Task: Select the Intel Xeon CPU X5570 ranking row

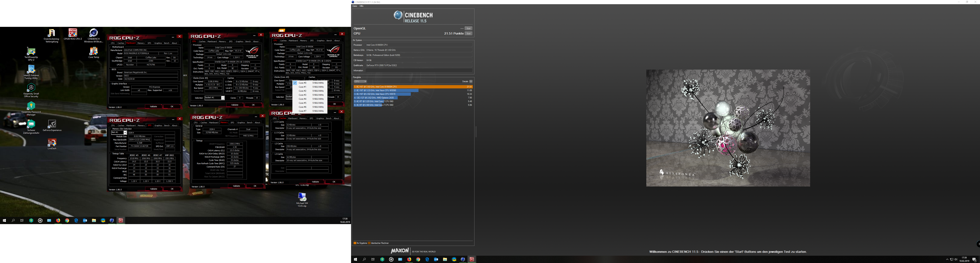Action: click(413, 94)
